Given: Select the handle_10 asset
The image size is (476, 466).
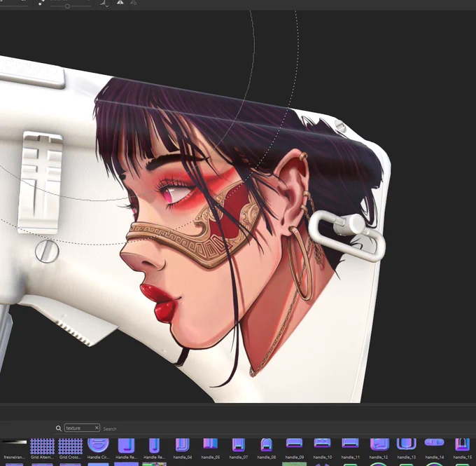Looking at the screenshot, I should tap(322, 444).
